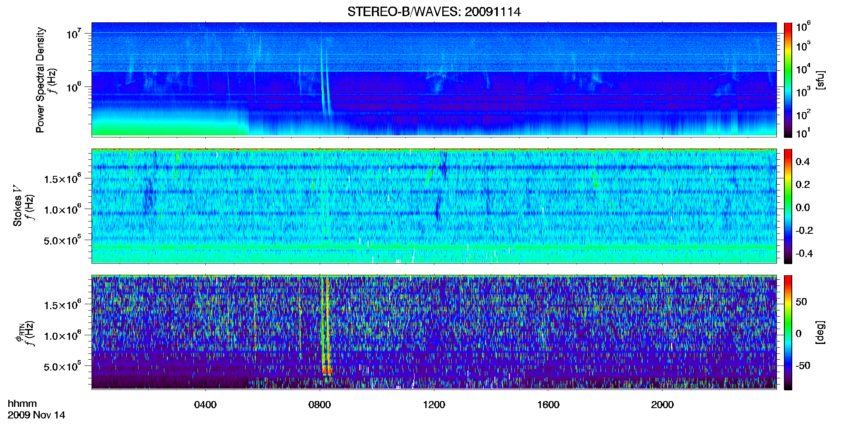Screen dimensions: 868x447
Task: Click the Stokes V panel 1.5×10^6 tick label
Action: [63, 178]
